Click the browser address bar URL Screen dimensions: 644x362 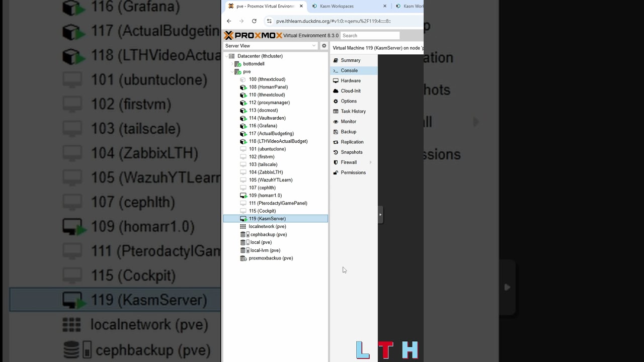pos(334,21)
